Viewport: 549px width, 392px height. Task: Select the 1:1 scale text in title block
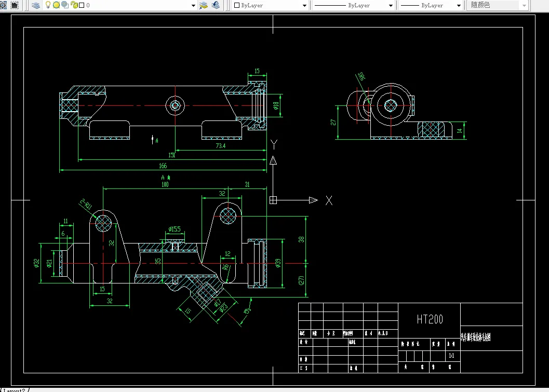[451, 356]
